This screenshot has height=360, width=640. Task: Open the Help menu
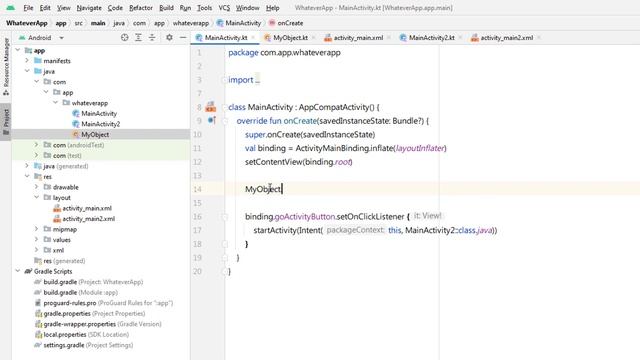coord(273,8)
